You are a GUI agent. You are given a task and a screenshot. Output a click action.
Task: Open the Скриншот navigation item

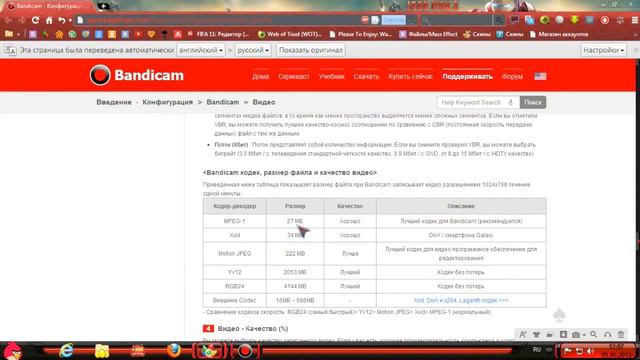tap(294, 76)
